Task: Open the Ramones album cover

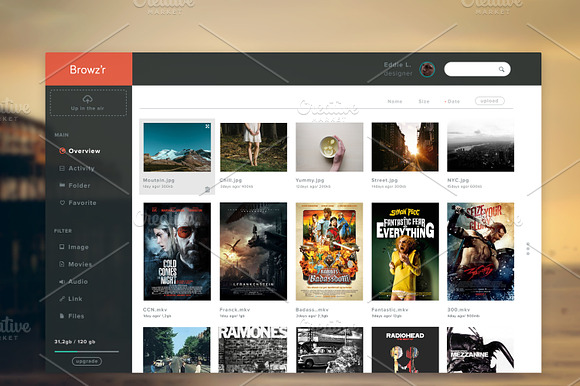Action: [x=253, y=350]
